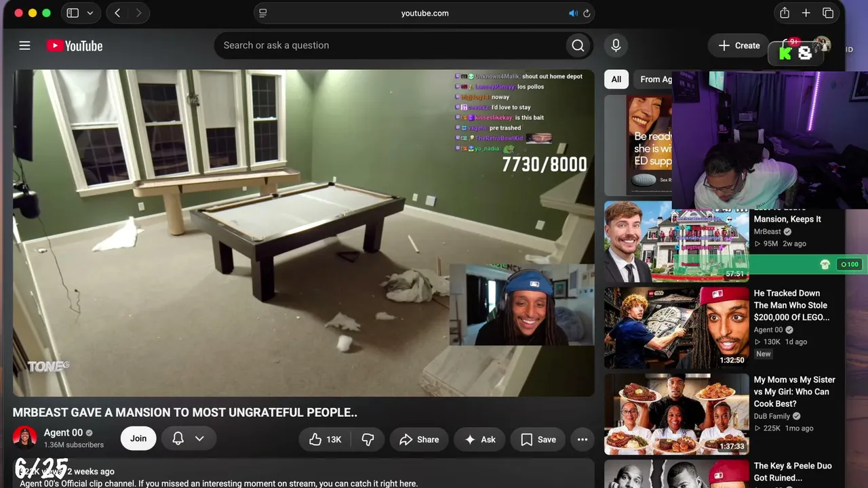Screen dimensions: 868x488
Task: Save the video to a playlist
Action: (x=538, y=439)
